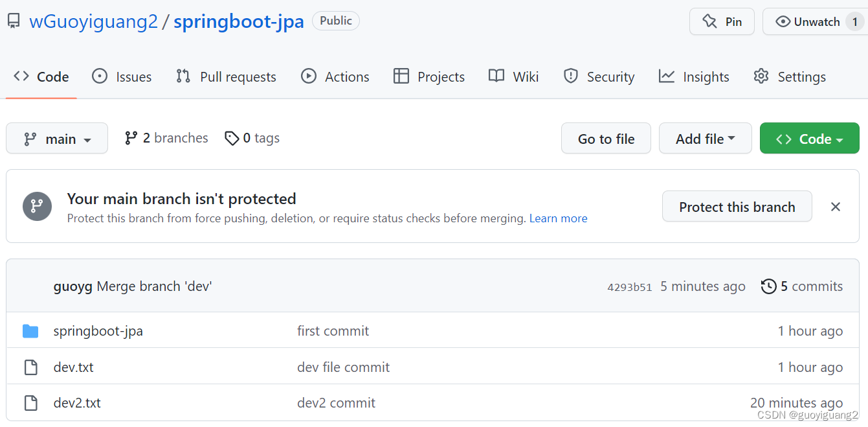Viewport: 868px width, 427px height.
Task: Dismiss the branch protection banner
Action: (836, 207)
